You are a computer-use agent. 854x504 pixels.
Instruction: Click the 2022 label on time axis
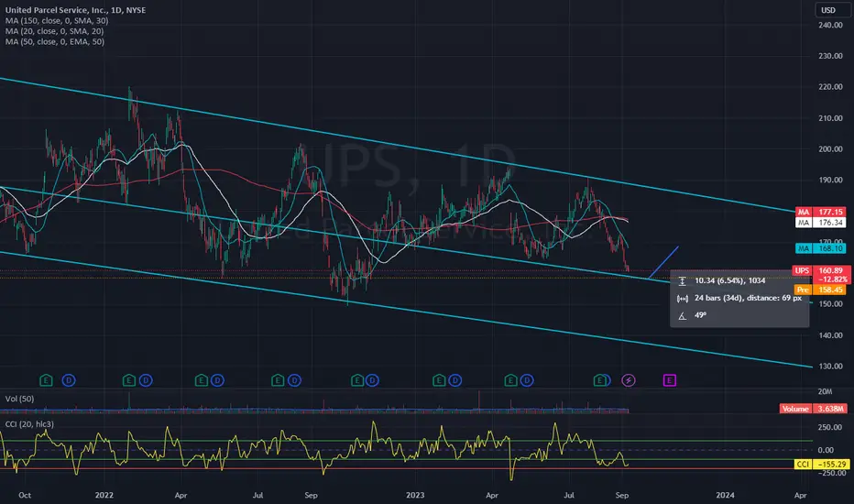[x=104, y=495]
